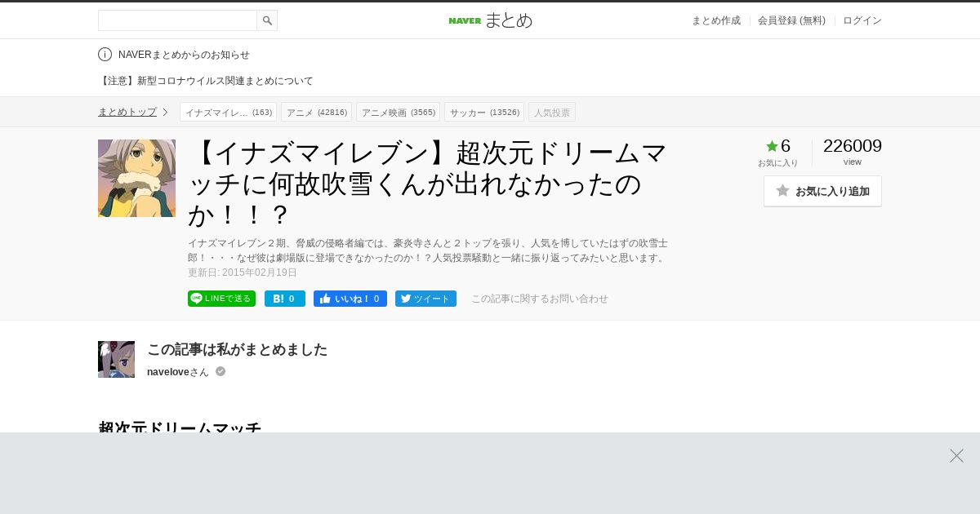Click NAVERまとめからのお知らせ text
This screenshot has height=514, width=980.
tap(184, 55)
